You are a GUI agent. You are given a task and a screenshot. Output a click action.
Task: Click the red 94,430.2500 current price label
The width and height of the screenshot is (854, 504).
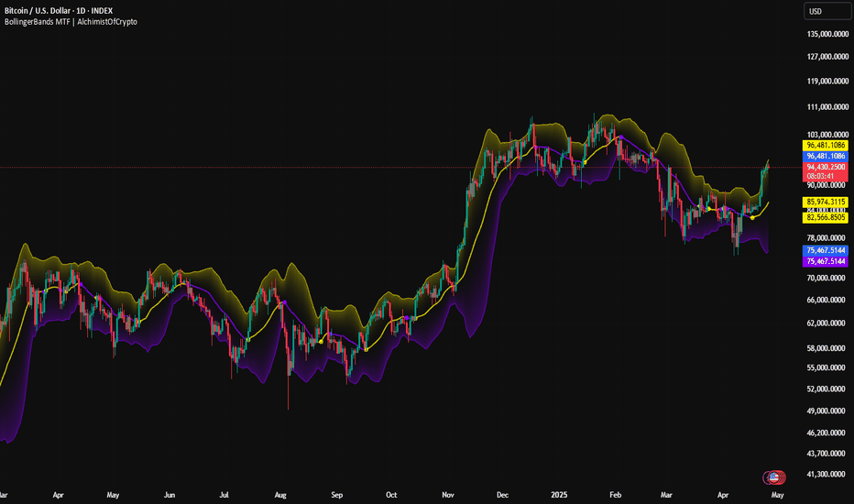[825, 167]
